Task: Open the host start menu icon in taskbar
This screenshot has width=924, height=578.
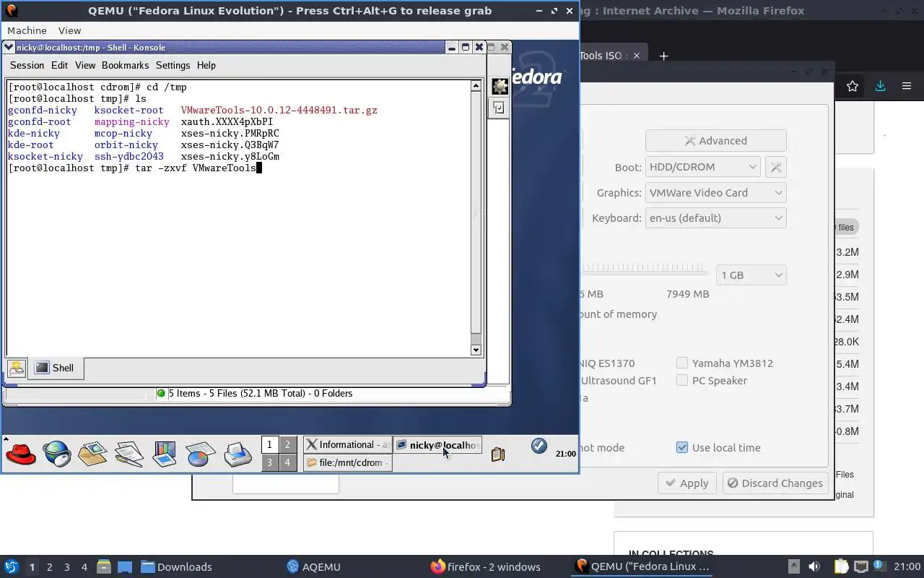Action: [x=11, y=566]
